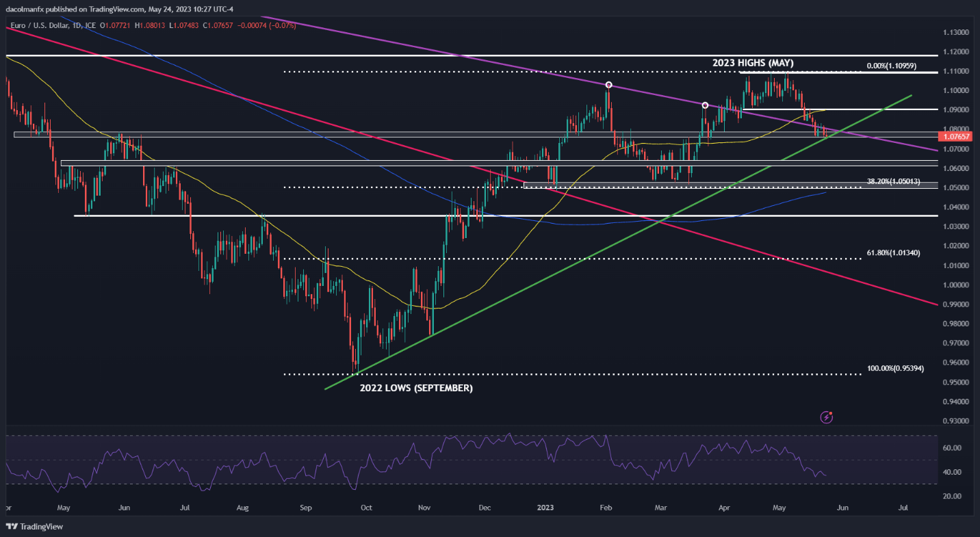980x537 pixels.
Task: Click the Jul label at right of time axis
Action: click(x=903, y=508)
